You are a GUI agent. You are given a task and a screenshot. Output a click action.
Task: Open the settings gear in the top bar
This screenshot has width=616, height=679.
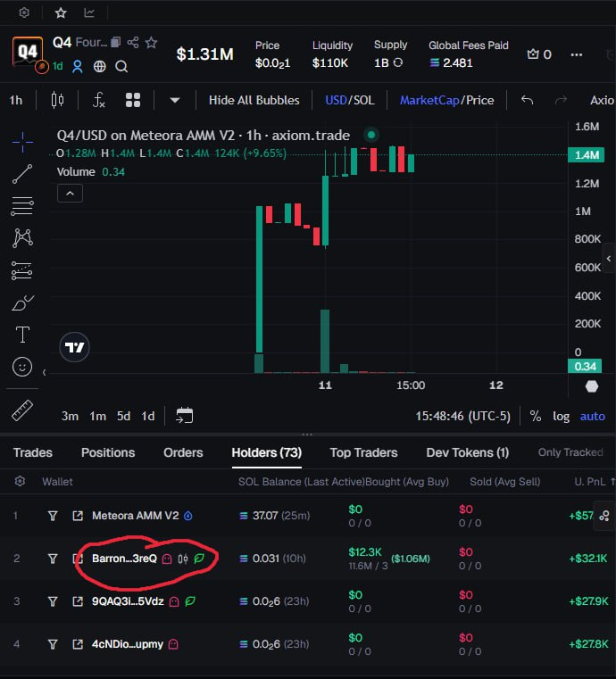coord(24,12)
